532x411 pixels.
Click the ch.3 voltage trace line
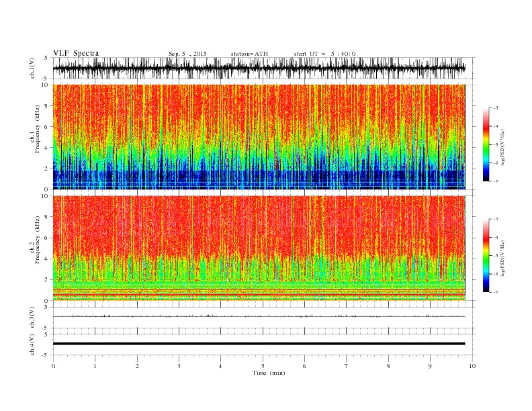tap(259, 316)
